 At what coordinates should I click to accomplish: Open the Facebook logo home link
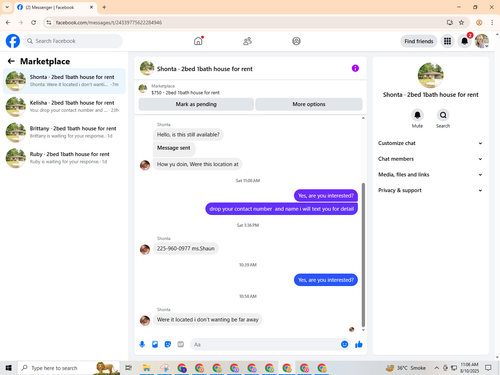click(x=13, y=41)
